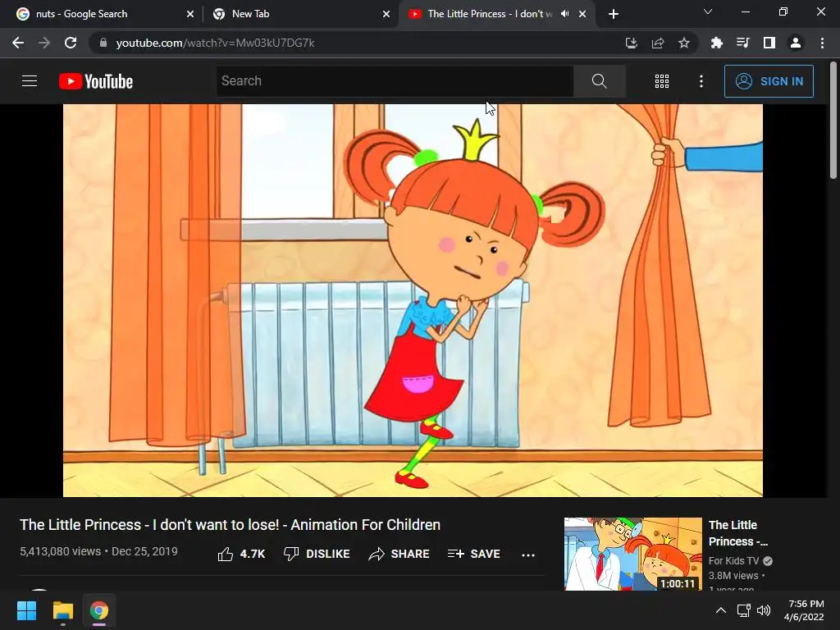Open more actions ellipsis under video
Image resolution: width=840 pixels, height=630 pixels.
pyautogui.click(x=527, y=555)
